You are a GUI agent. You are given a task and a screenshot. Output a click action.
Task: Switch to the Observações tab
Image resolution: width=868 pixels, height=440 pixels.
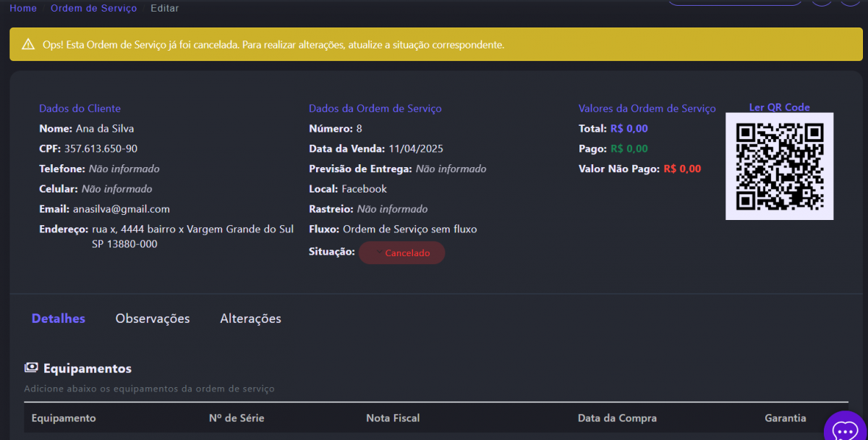point(153,318)
